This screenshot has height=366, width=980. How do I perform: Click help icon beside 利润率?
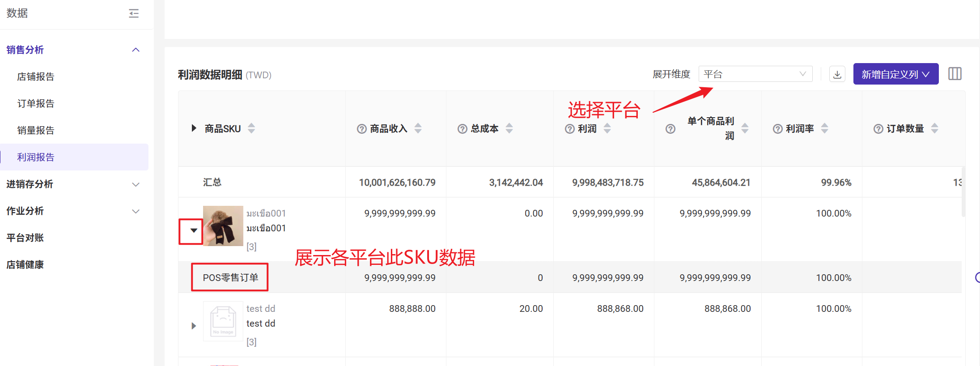[777, 129]
